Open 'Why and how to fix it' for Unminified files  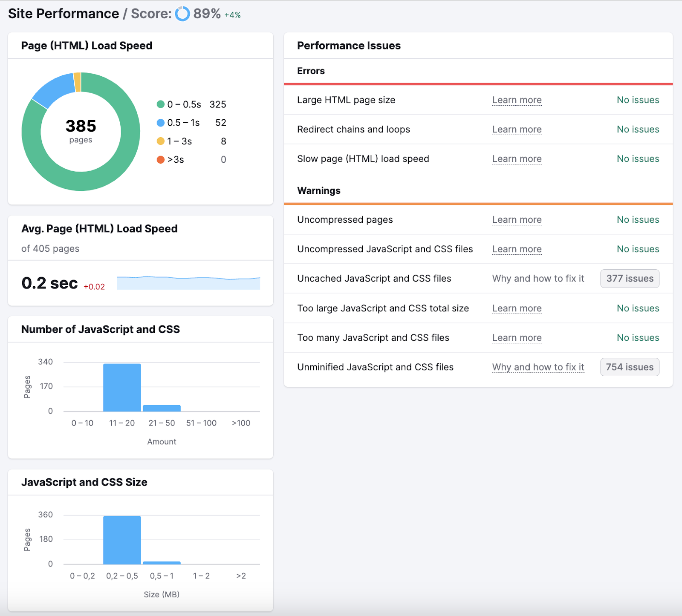pos(538,367)
